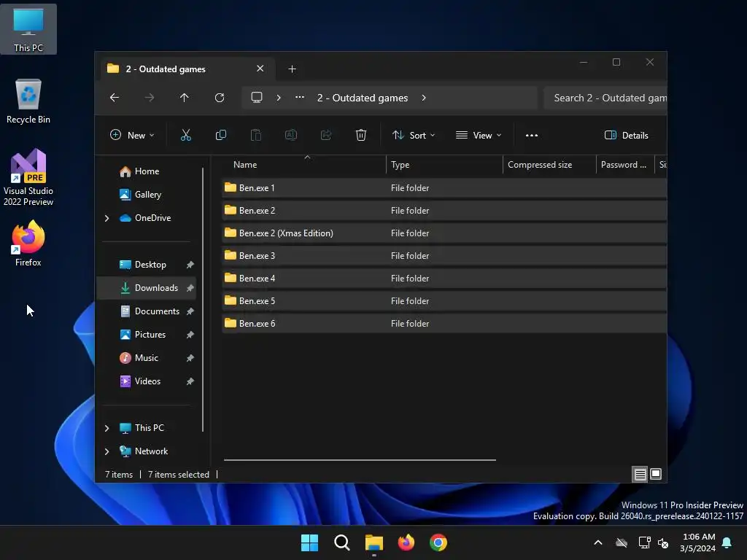Open Music in quick access
This screenshot has height=560, width=747.
(147, 358)
